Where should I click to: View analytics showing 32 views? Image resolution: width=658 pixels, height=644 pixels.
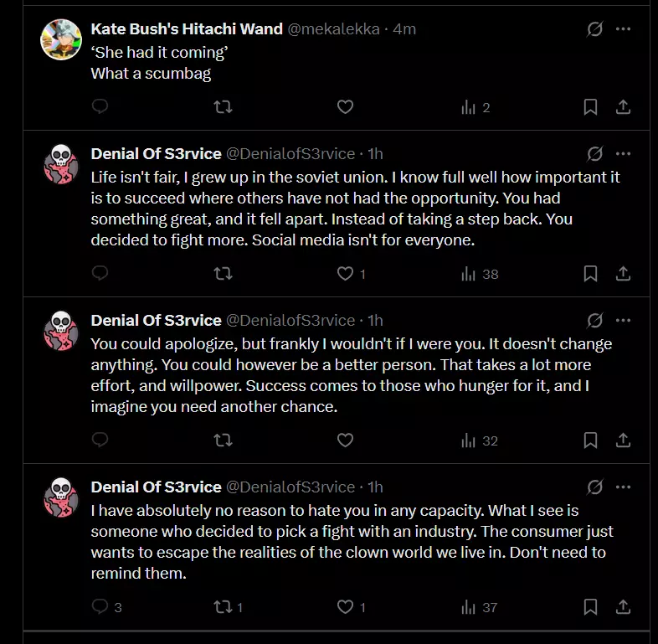[x=479, y=440]
